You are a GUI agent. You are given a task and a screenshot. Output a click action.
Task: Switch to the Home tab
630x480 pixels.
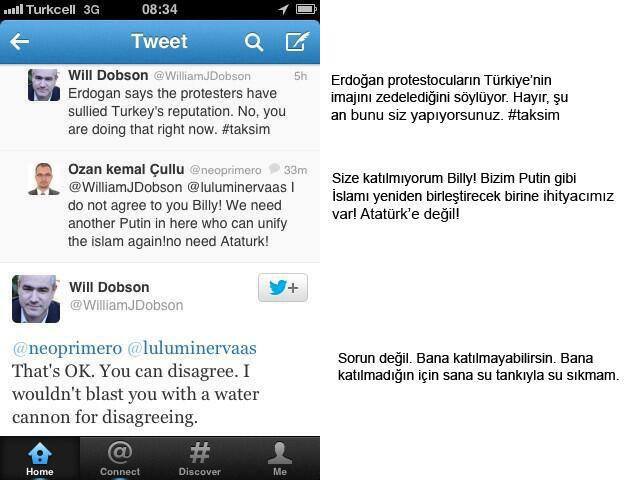pos(40,459)
